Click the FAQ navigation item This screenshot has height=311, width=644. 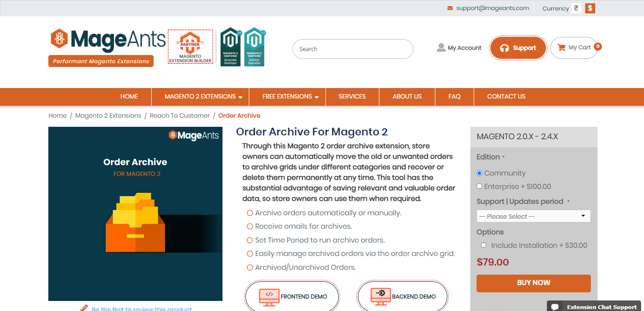(x=454, y=97)
